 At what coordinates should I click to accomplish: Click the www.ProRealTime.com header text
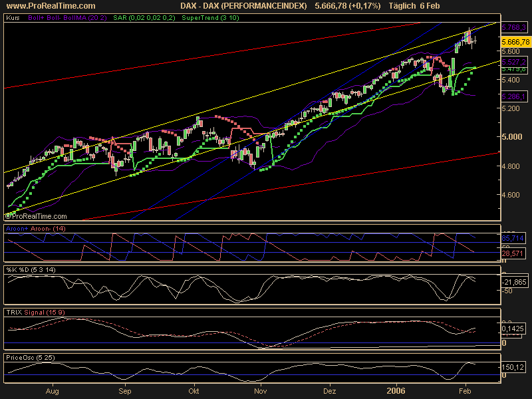tap(51, 6)
